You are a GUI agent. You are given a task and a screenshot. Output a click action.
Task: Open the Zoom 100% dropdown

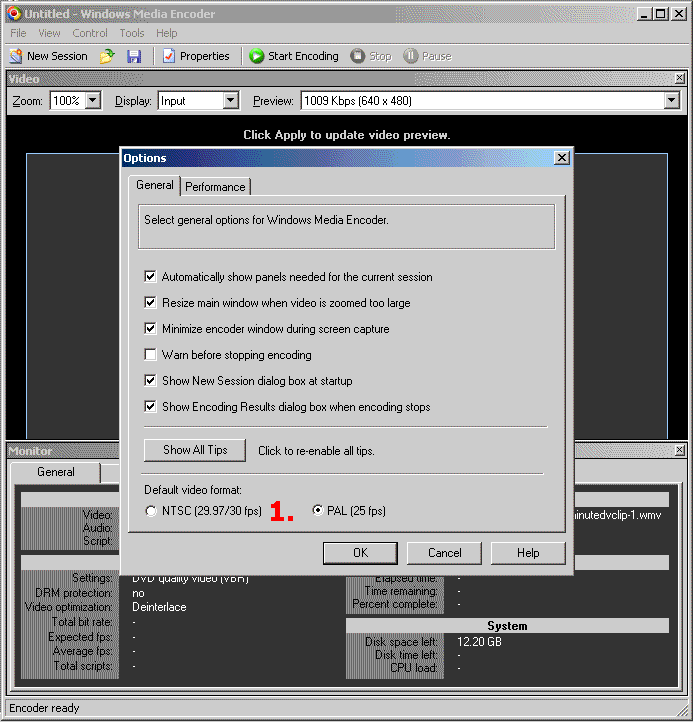93,100
